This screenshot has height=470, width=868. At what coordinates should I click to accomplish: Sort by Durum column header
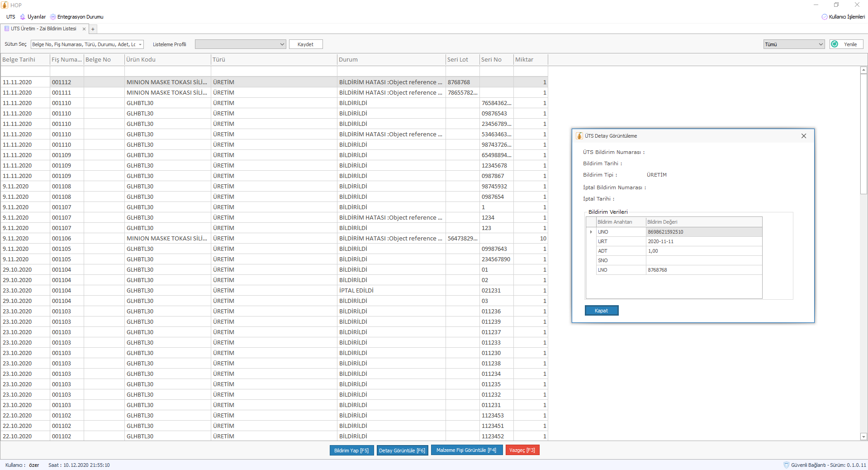[391, 60]
